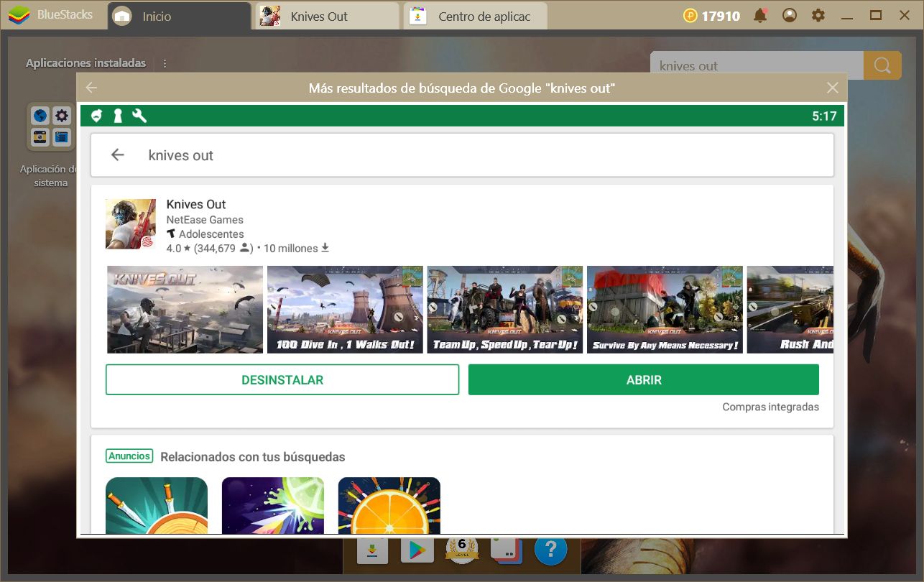Open the partially visible 'Rush And' screenshot
The image size is (924, 582).
[x=790, y=310]
